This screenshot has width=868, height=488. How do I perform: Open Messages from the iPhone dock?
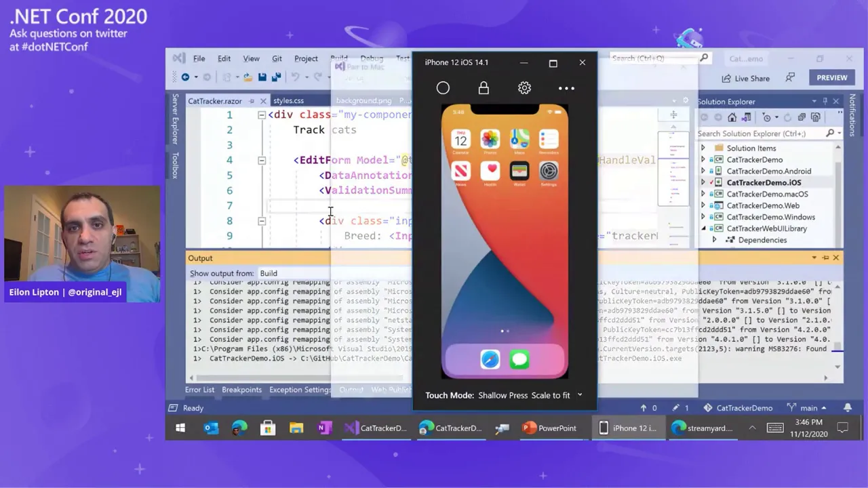coord(519,359)
